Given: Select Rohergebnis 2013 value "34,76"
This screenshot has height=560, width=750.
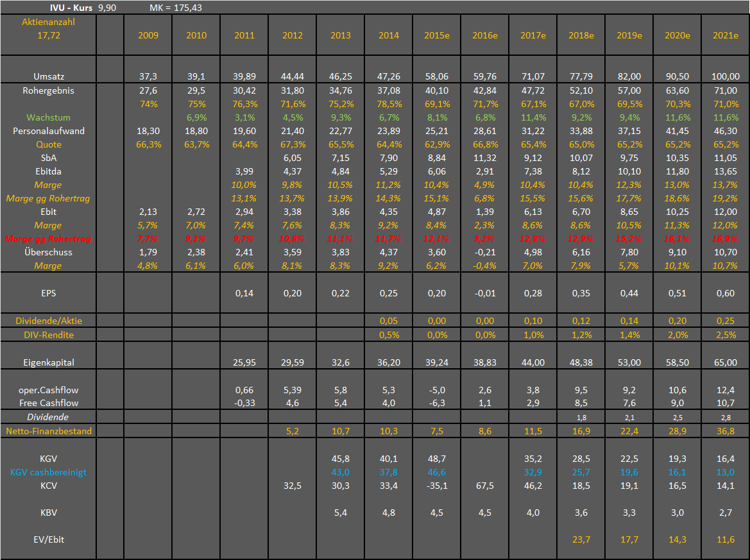Looking at the screenshot, I should click(341, 90).
